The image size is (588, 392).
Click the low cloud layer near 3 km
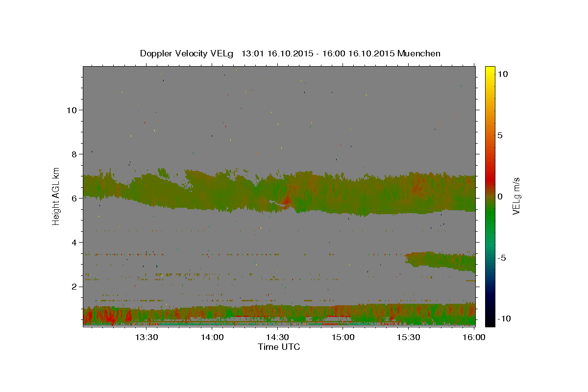point(441,261)
